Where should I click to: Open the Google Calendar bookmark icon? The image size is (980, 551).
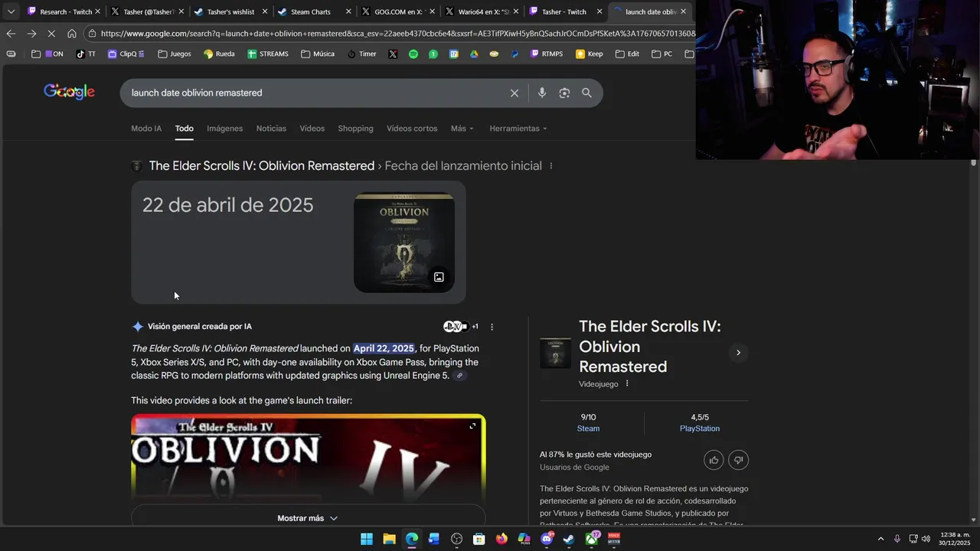pos(454,54)
